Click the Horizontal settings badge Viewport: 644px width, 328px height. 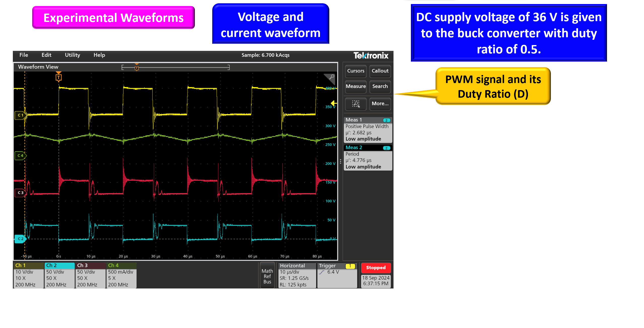[297, 275]
